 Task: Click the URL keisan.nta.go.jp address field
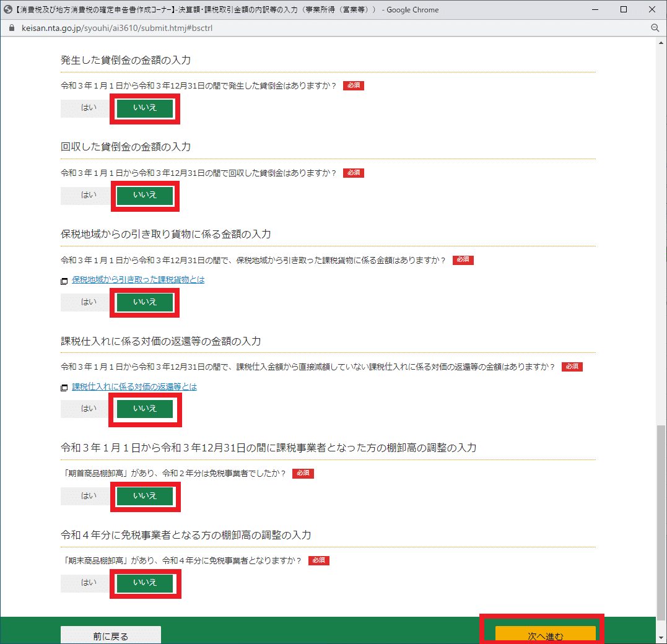tap(117, 28)
